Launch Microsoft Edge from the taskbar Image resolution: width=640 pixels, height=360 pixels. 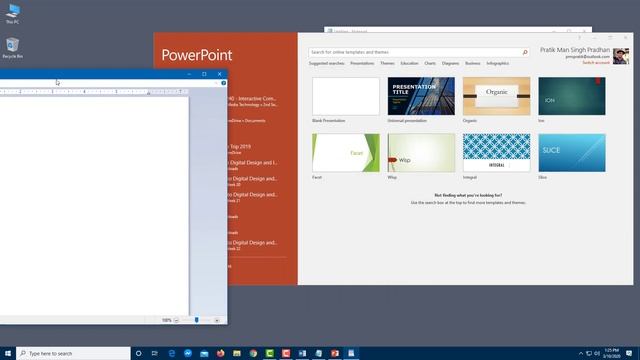click(172, 353)
